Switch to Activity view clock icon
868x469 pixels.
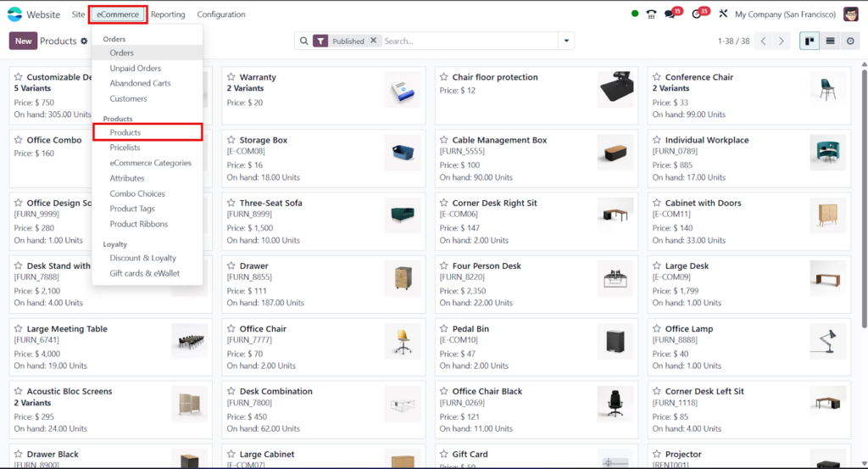[850, 41]
